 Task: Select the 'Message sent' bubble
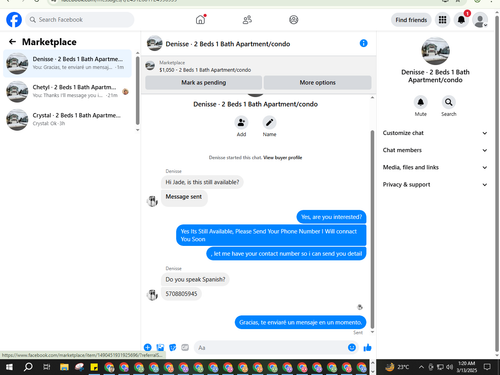(x=184, y=197)
